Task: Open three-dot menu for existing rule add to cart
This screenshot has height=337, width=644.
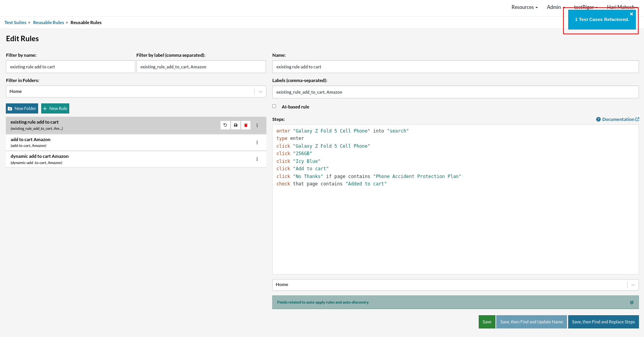Action: [x=257, y=125]
